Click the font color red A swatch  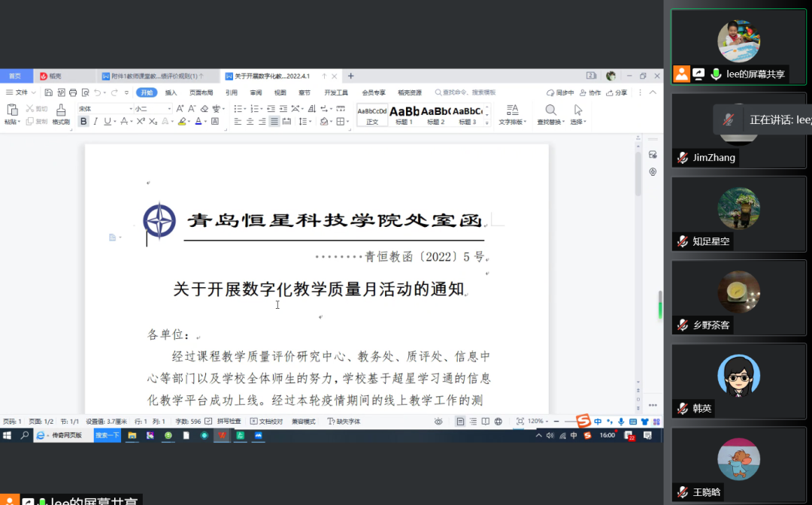coord(199,122)
